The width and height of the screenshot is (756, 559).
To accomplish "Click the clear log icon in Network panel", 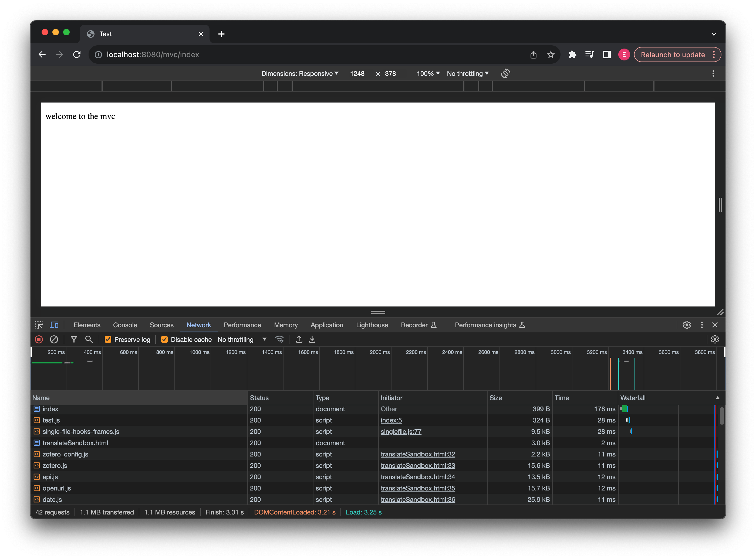I will coord(53,339).
